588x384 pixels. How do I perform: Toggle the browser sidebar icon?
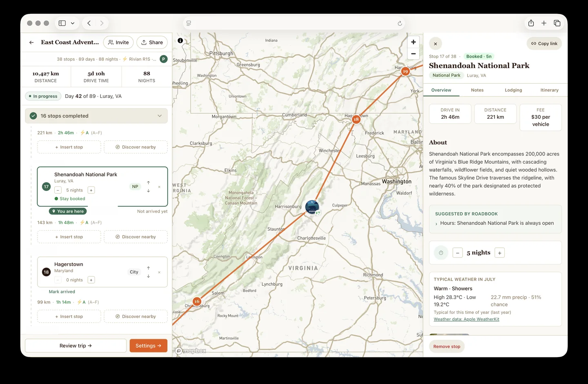62,23
